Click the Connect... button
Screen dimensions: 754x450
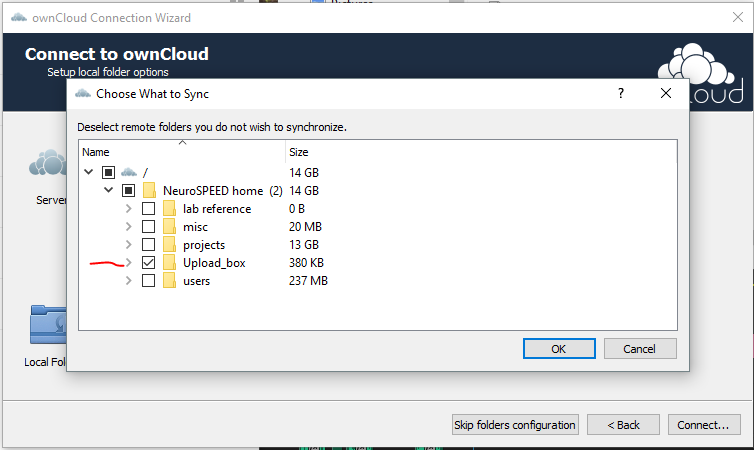704,425
